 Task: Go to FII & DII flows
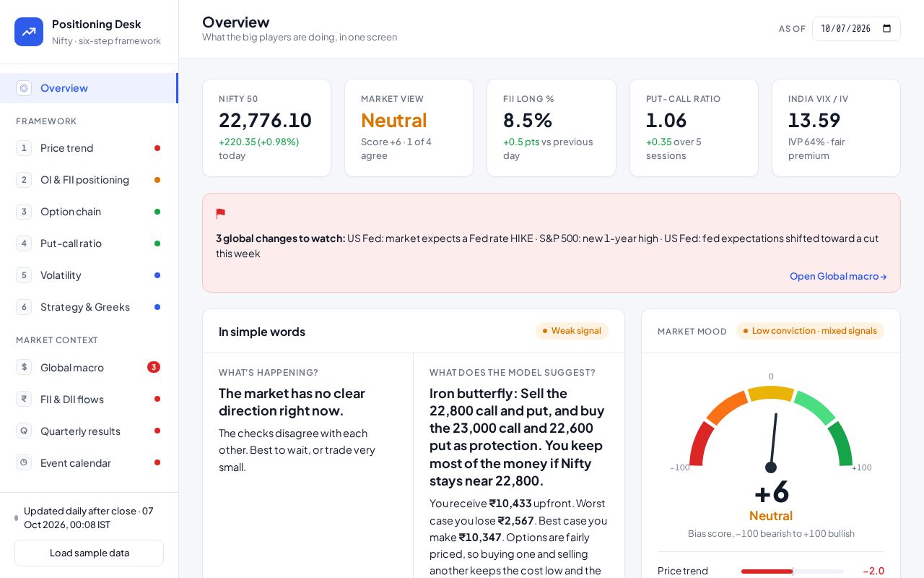(x=89, y=399)
